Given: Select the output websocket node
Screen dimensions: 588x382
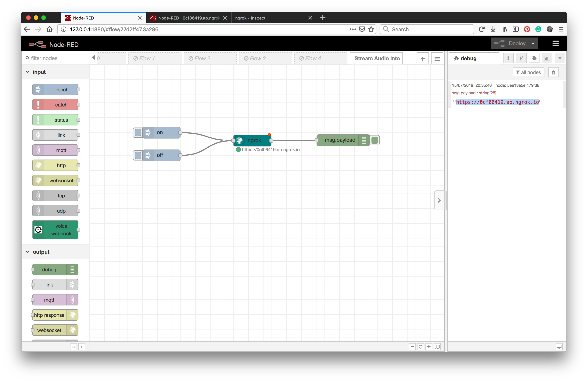Looking at the screenshot, I should pyautogui.click(x=55, y=330).
